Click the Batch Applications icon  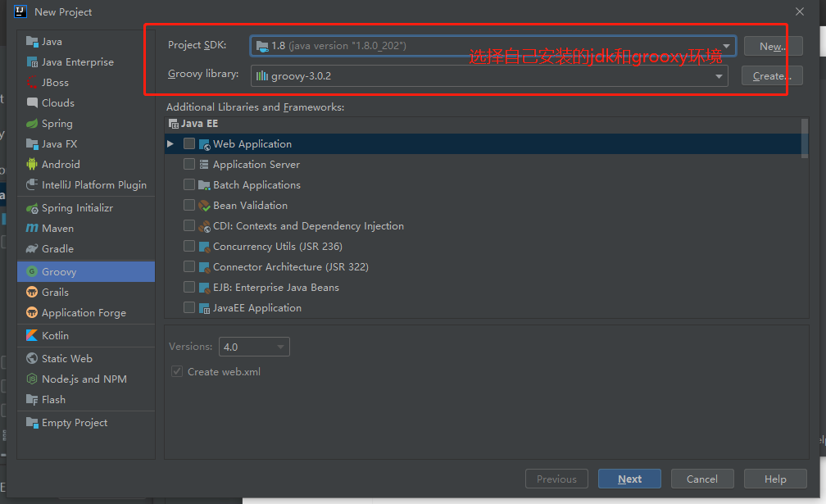click(x=204, y=185)
